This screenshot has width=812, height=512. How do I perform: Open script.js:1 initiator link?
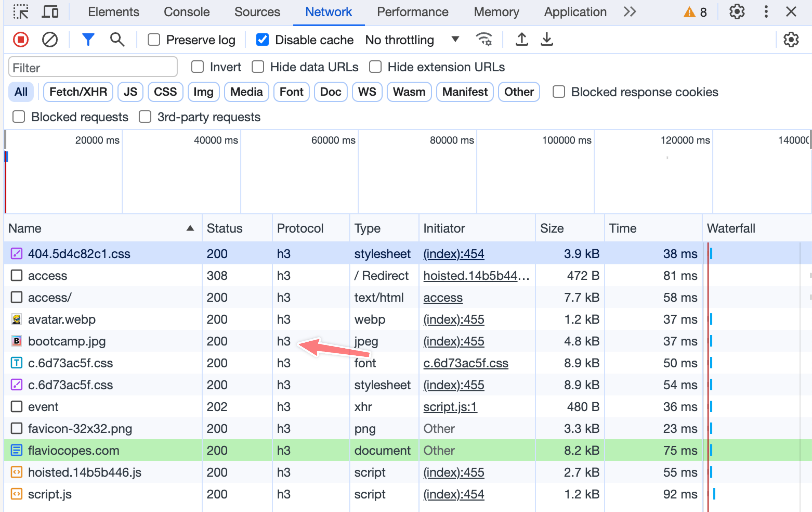tap(450, 407)
